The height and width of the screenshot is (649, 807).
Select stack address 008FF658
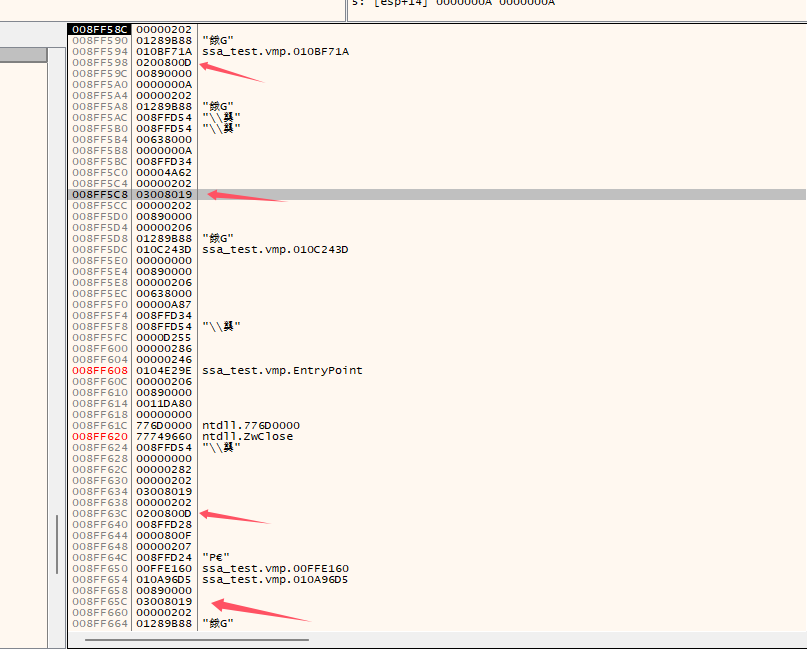click(99, 590)
